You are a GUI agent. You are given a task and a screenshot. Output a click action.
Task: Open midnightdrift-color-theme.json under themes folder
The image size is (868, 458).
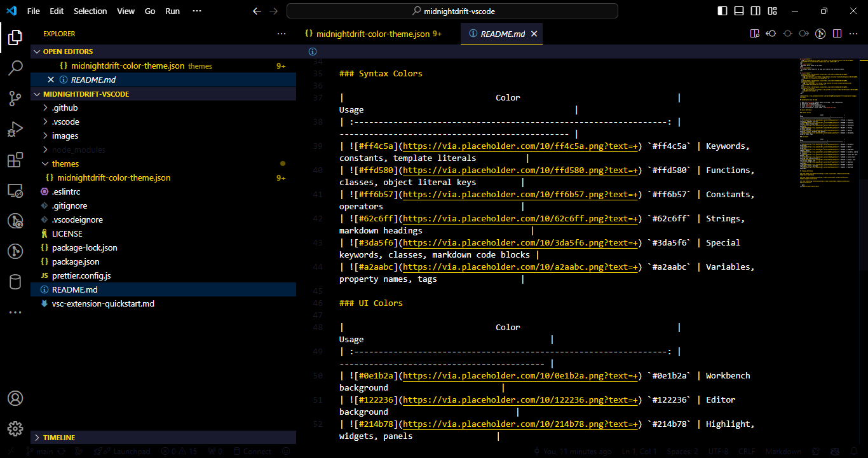[x=163, y=177]
